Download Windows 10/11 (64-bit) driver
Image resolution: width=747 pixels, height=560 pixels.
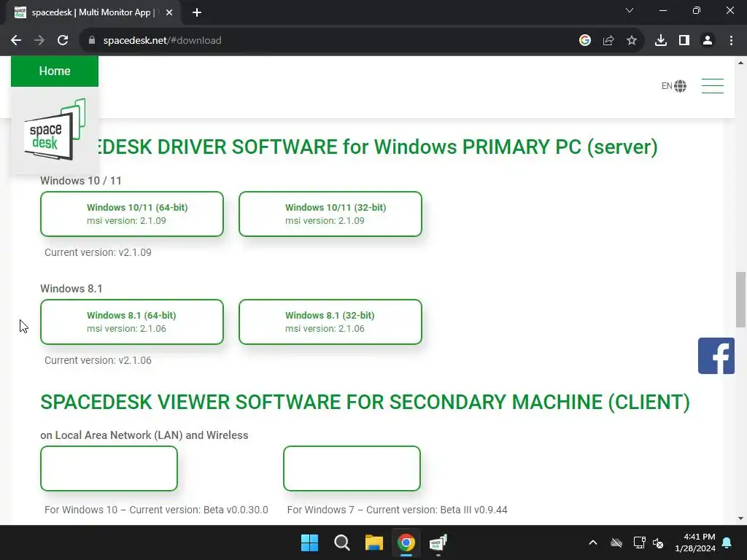coord(132,214)
